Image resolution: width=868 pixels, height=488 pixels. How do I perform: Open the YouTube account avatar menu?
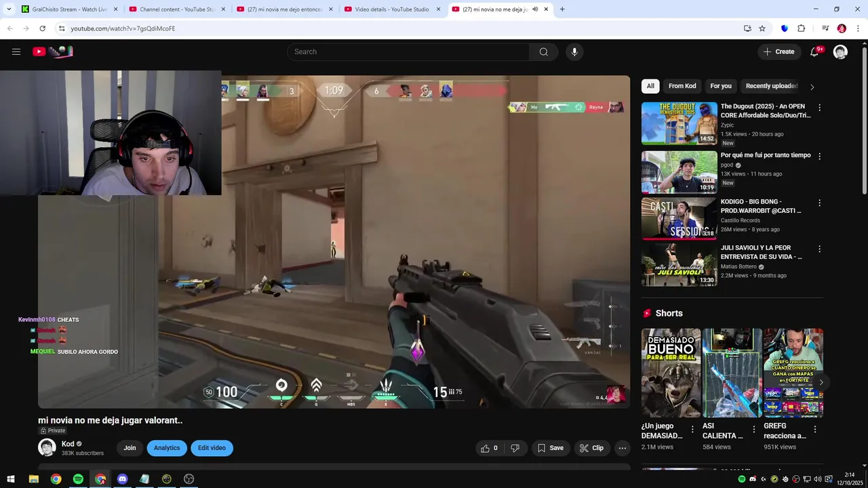[x=841, y=52]
